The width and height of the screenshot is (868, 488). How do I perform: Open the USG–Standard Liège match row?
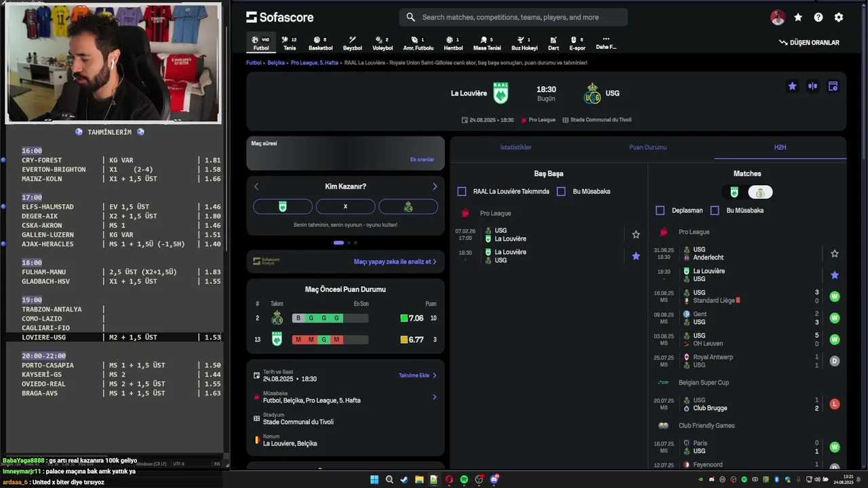click(x=746, y=296)
